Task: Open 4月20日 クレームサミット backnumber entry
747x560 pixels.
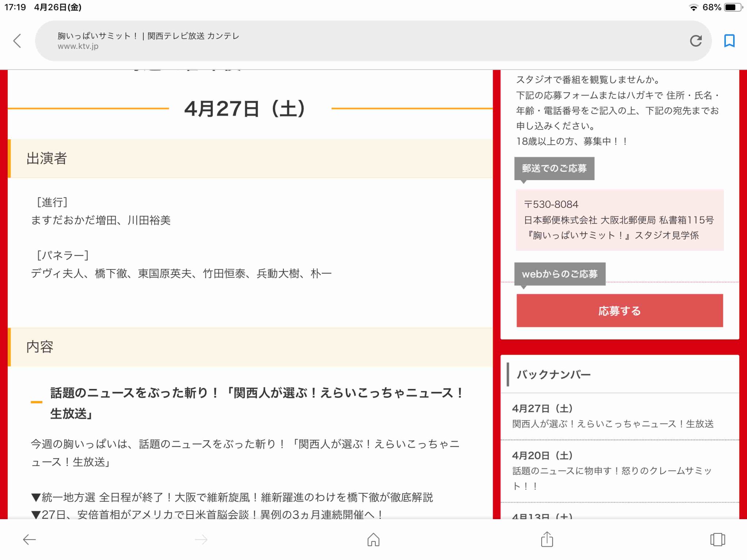Action: [x=613, y=470]
